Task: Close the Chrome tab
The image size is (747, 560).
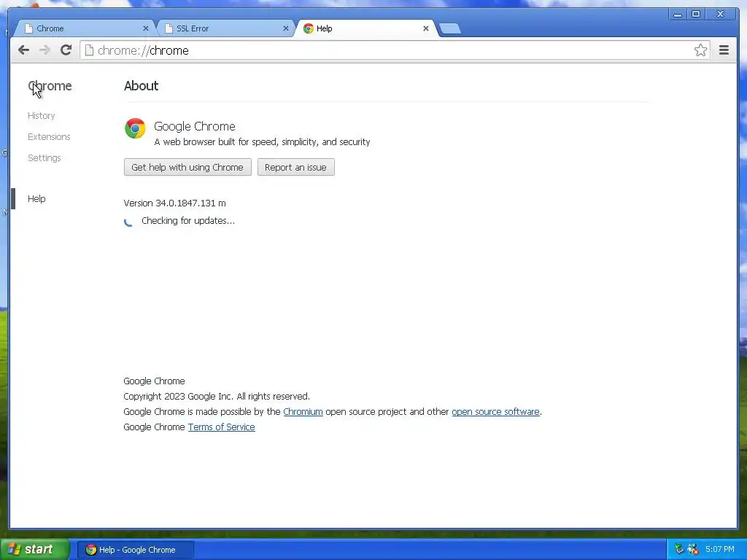Action: (x=146, y=28)
